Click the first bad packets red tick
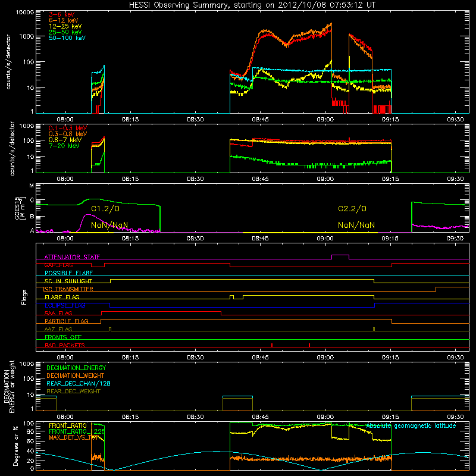 (272, 345)
